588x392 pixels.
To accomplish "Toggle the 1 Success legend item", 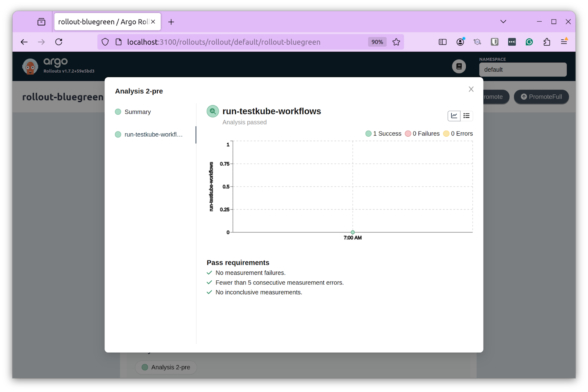I will tap(383, 134).
